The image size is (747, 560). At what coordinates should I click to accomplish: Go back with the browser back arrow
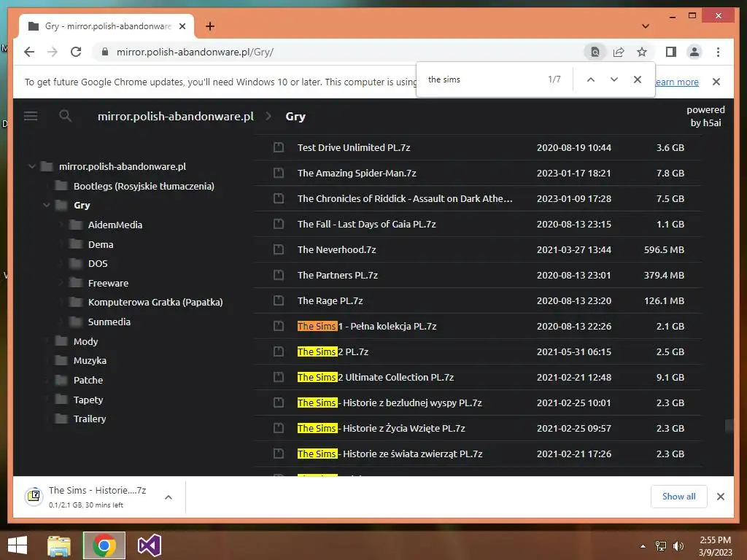pos(29,52)
